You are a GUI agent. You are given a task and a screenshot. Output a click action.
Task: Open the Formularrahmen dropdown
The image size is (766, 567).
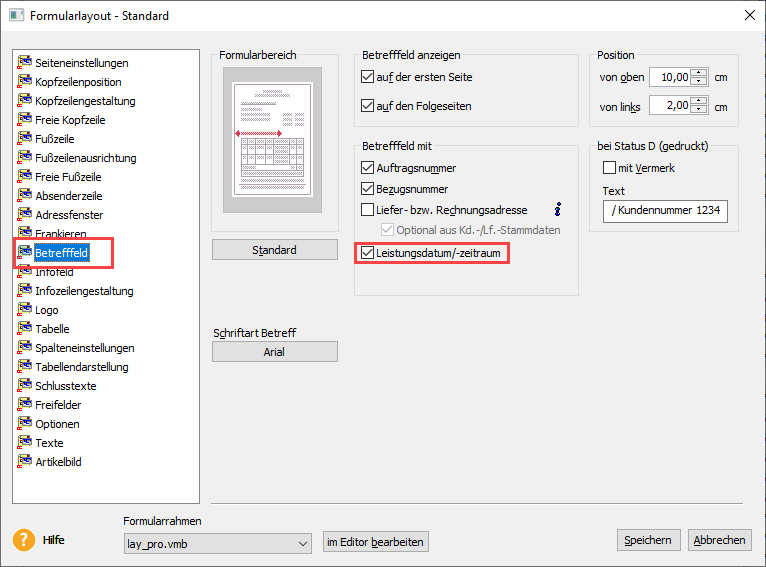pyautogui.click(x=304, y=543)
